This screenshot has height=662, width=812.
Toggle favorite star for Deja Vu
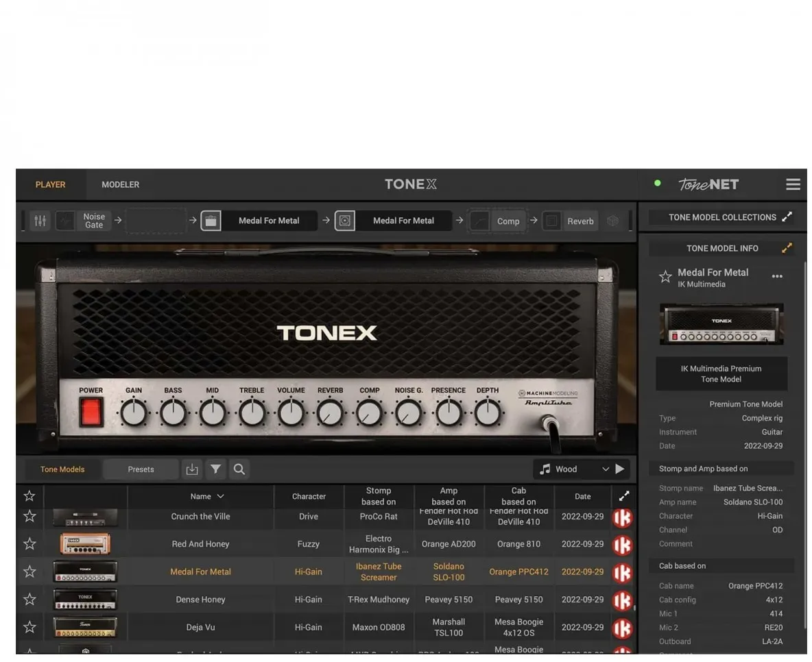pyautogui.click(x=29, y=627)
